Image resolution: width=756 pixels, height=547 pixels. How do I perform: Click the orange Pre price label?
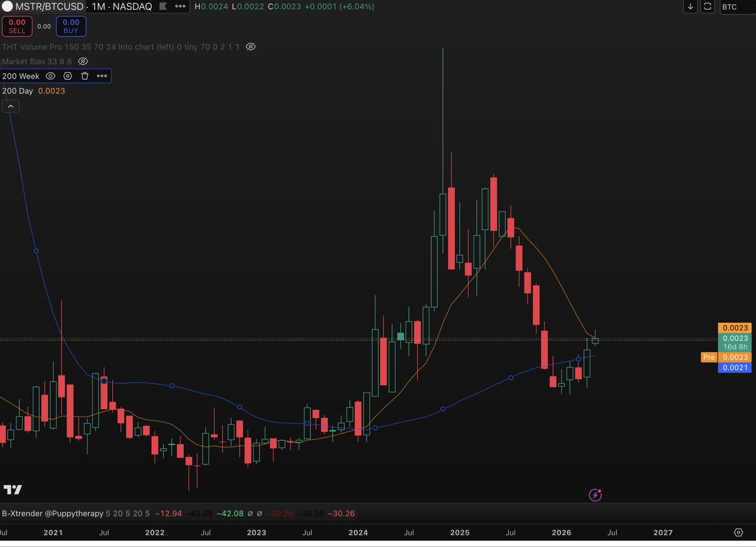click(709, 357)
